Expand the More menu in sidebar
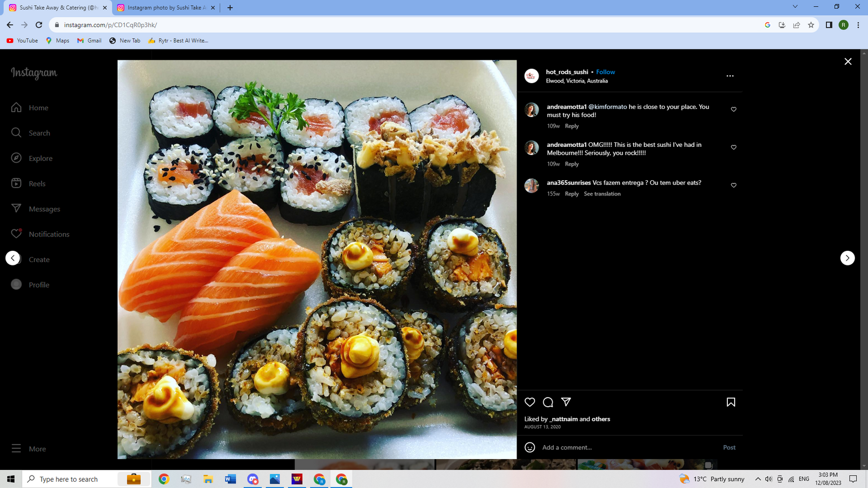 coord(37,449)
